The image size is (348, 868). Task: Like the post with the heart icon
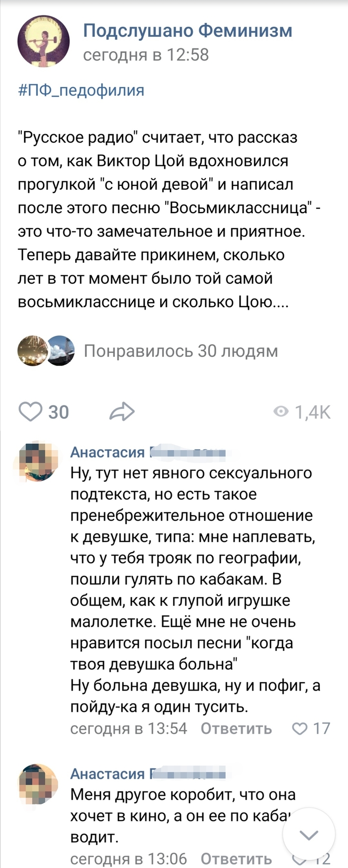[30, 412]
